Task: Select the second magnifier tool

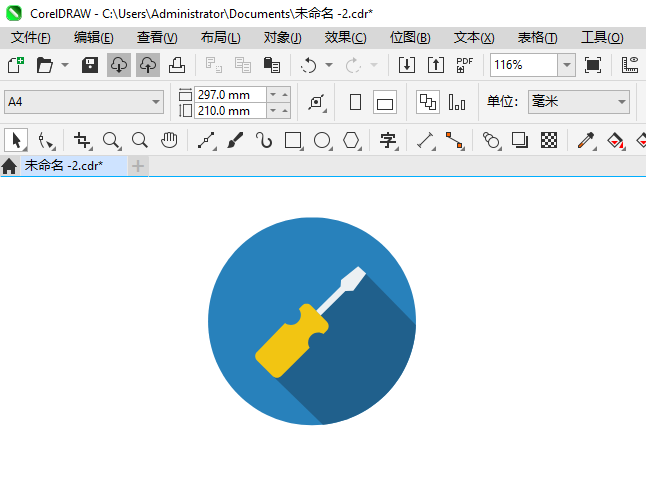Action: (140, 140)
